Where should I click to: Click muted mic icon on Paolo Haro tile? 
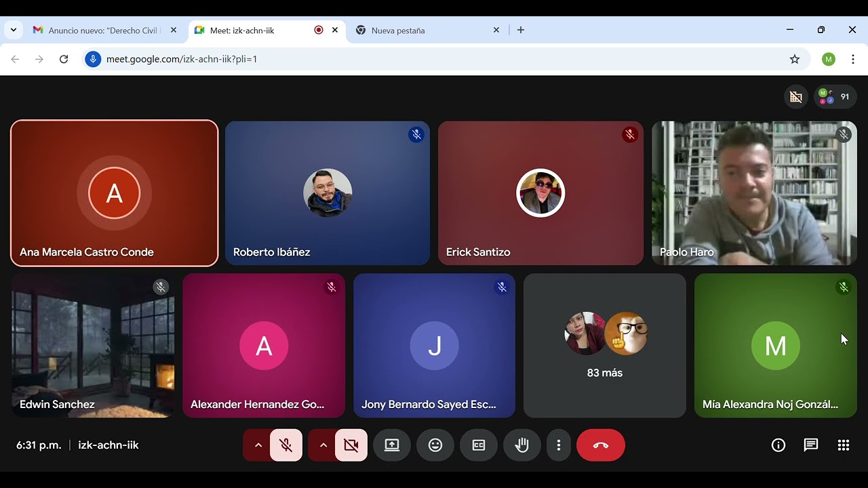pyautogui.click(x=844, y=134)
